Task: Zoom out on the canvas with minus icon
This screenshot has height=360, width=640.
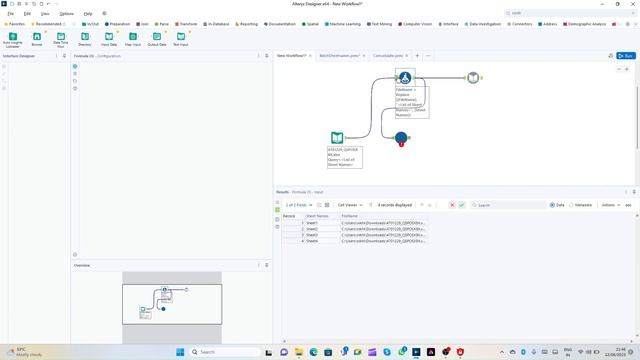Action: pos(619,69)
